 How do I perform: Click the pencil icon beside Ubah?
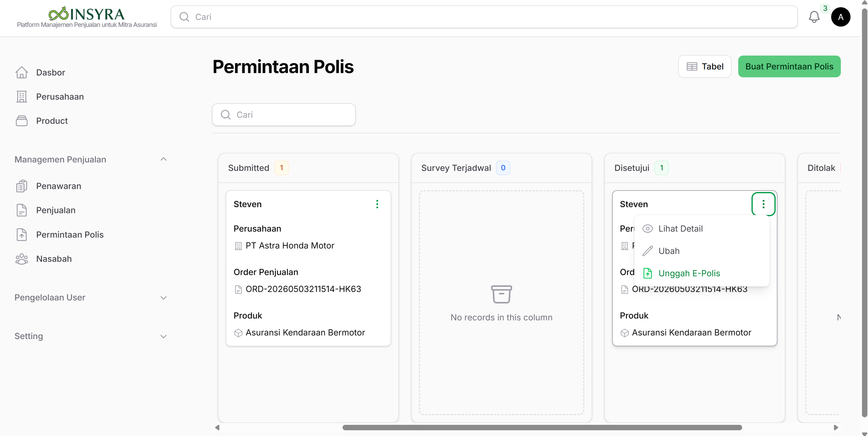coord(647,251)
